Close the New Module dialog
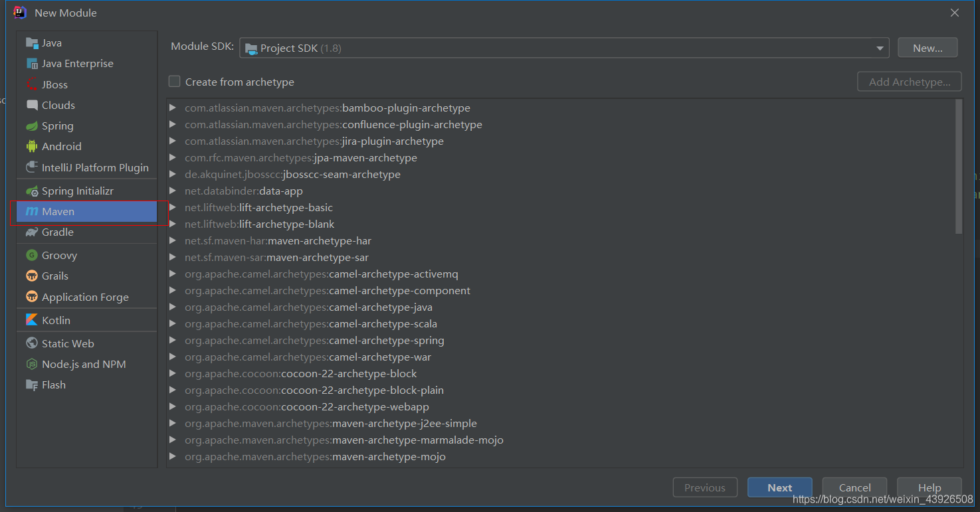The height and width of the screenshot is (512, 980). click(x=954, y=13)
